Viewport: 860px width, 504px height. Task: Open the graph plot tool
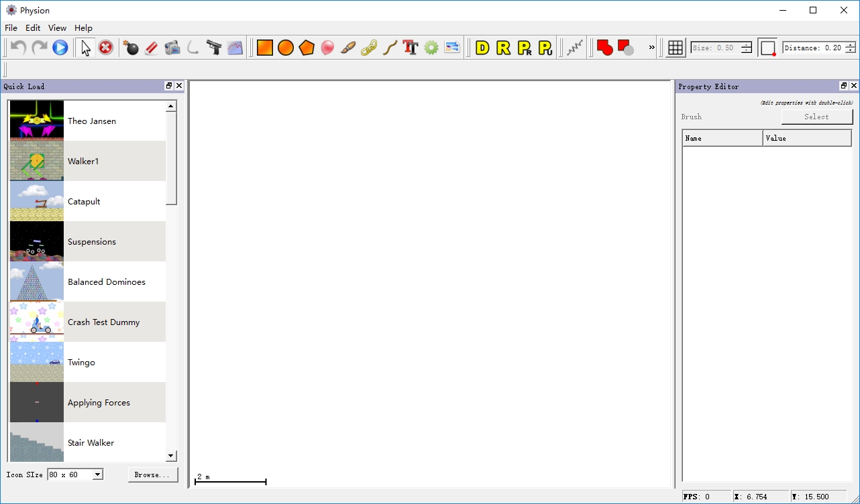point(235,48)
